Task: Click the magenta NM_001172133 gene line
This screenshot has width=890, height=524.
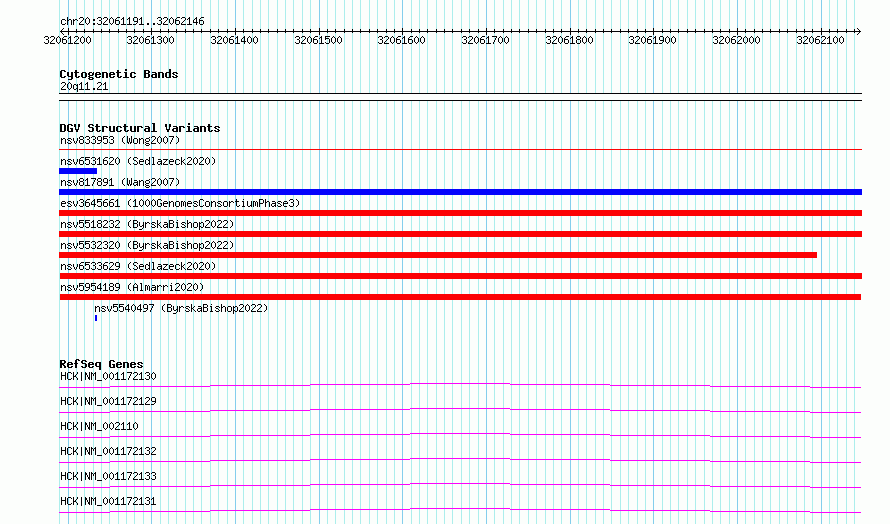Action: point(460,485)
